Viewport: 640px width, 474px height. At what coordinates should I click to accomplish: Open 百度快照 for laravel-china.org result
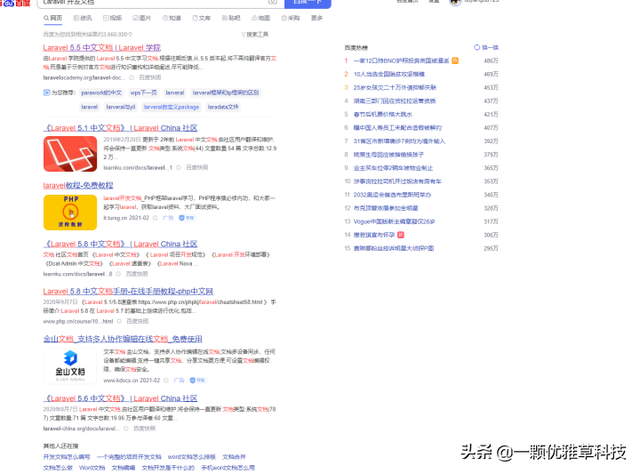(144, 428)
